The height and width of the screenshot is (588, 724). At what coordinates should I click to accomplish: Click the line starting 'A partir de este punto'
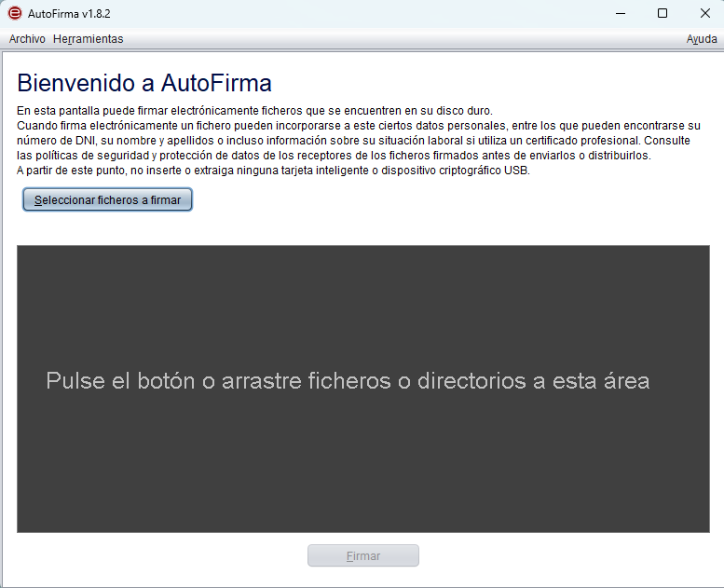click(x=273, y=171)
